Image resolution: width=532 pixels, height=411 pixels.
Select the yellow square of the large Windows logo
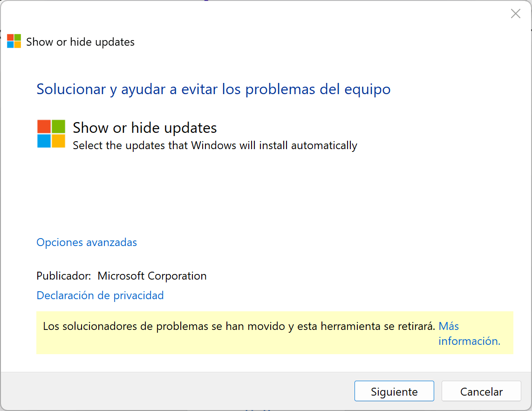click(x=59, y=142)
